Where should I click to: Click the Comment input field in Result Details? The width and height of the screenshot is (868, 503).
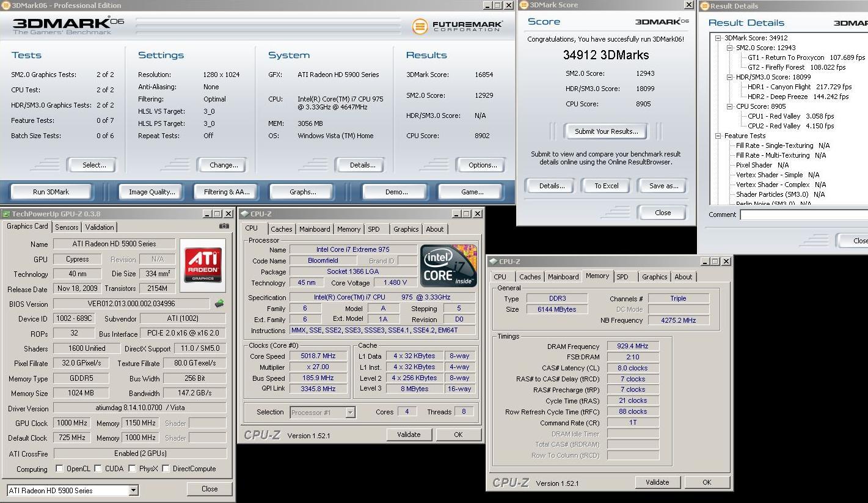[x=804, y=215]
